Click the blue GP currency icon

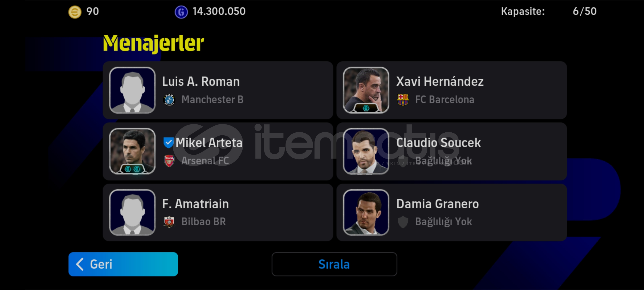click(181, 12)
